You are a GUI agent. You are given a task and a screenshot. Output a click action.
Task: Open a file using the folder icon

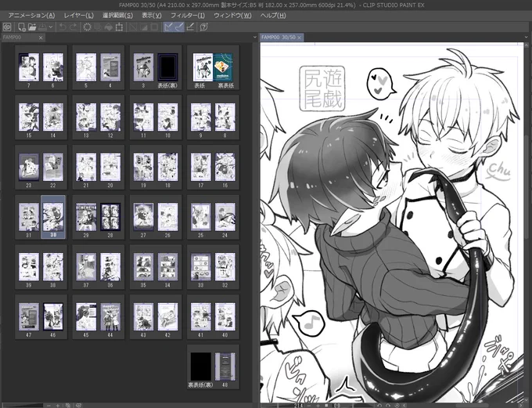(x=32, y=27)
